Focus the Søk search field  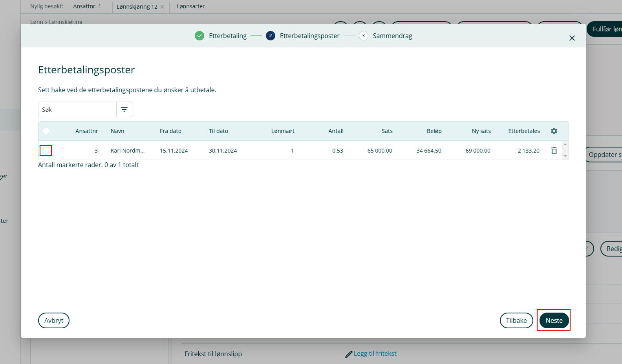pos(77,109)
